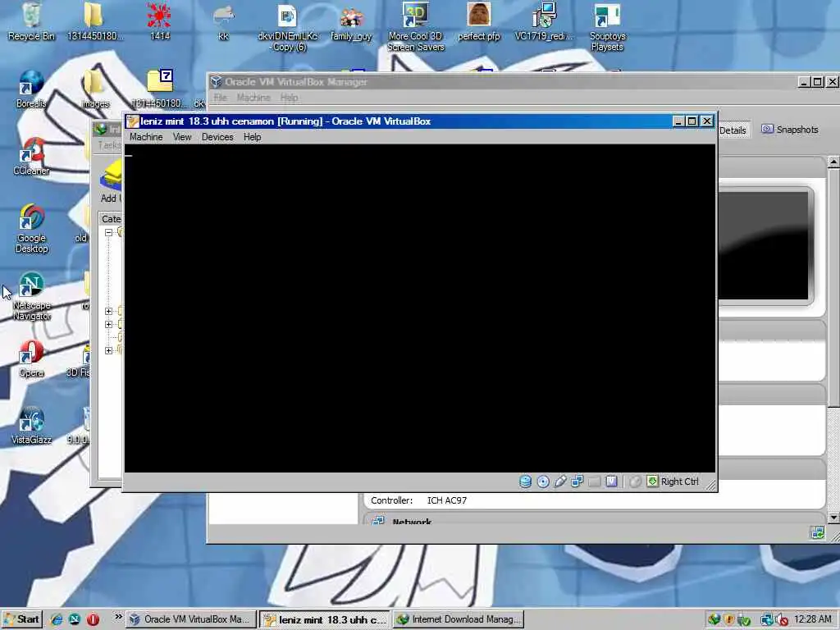Launch Internet Explorer from quick launch
The width and height of the screenshot is (840, 630).
coord(57,619)
